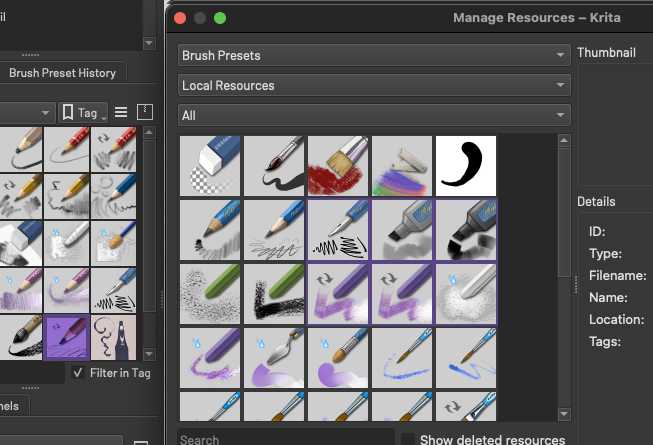Click the Search field in Manage Resources
Screen dimensions: 653x445
[x=286, y=439]
